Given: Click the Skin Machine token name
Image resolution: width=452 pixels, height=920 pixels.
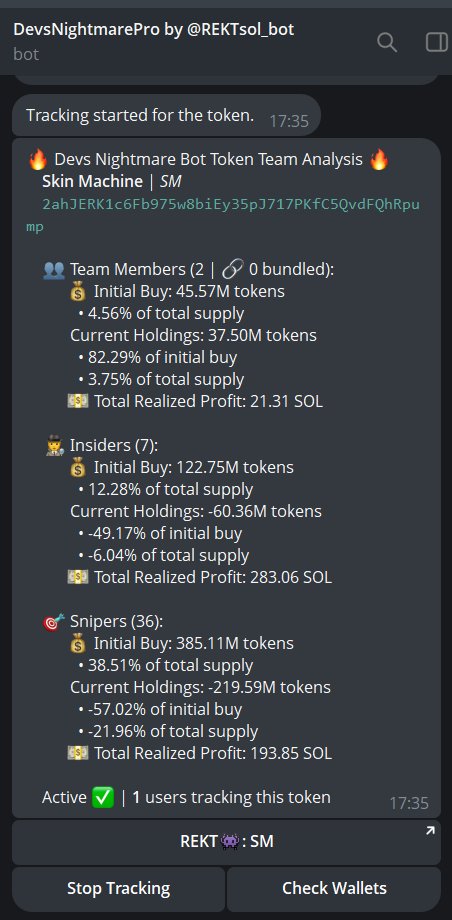Looking at the screenshot, I should 92,182.
